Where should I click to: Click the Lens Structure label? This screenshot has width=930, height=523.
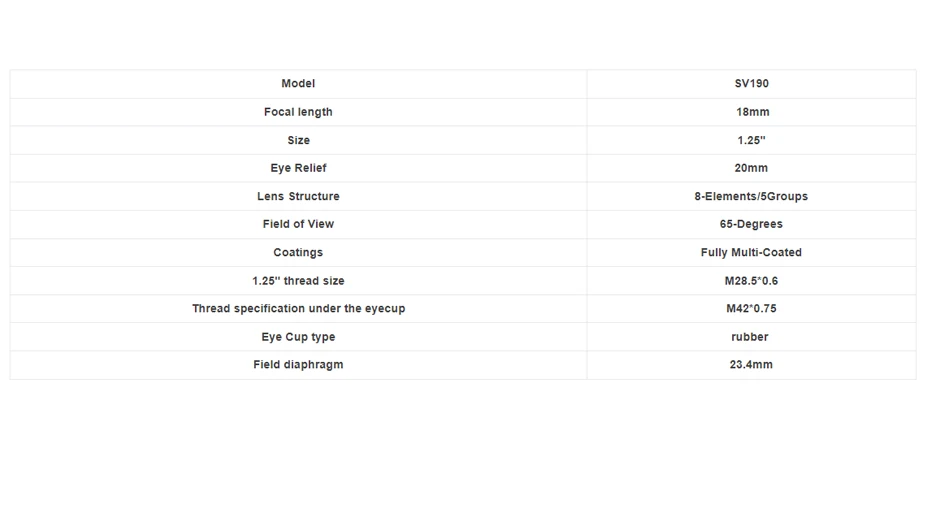tap(298, 196)
